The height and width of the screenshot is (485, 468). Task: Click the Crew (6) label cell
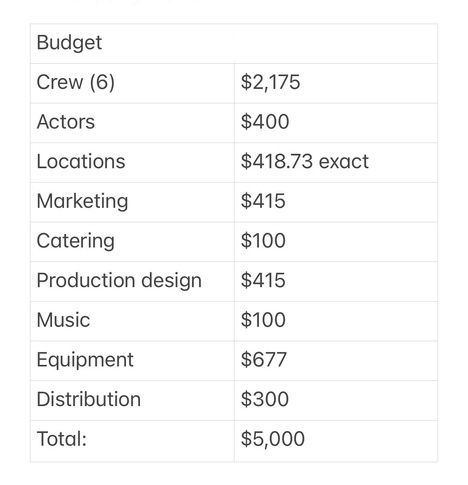click(x=132, y=83)
